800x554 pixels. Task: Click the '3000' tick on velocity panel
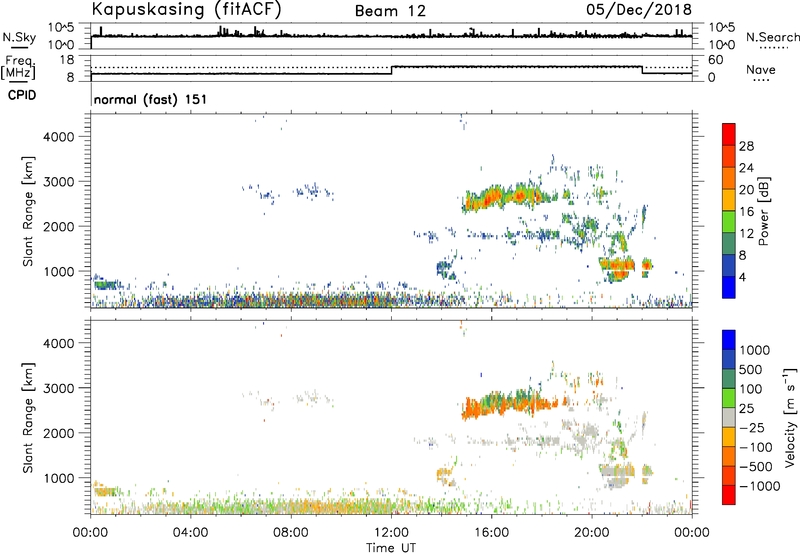[59, 388]
